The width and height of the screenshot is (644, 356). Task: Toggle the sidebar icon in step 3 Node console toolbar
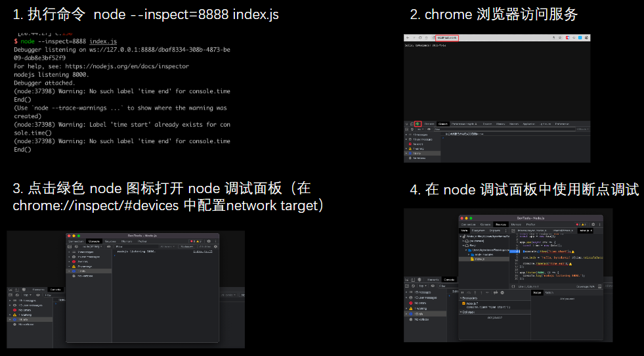70,247
